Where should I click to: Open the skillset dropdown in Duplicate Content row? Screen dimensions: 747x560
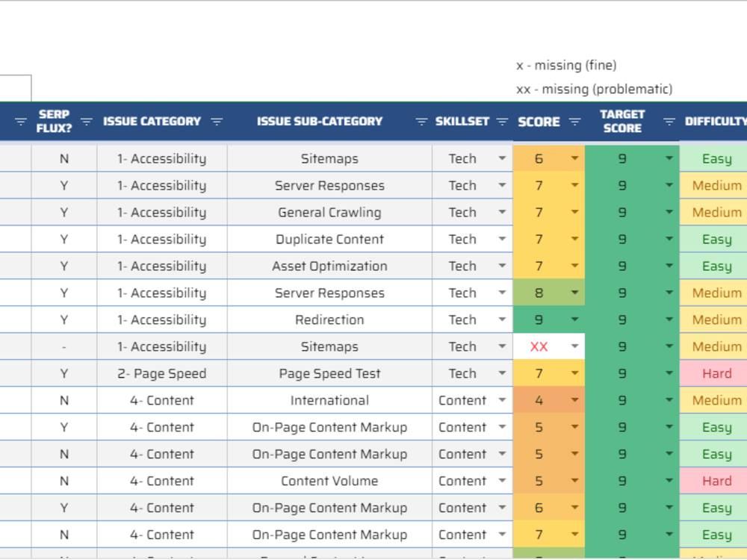pos(502,239)
